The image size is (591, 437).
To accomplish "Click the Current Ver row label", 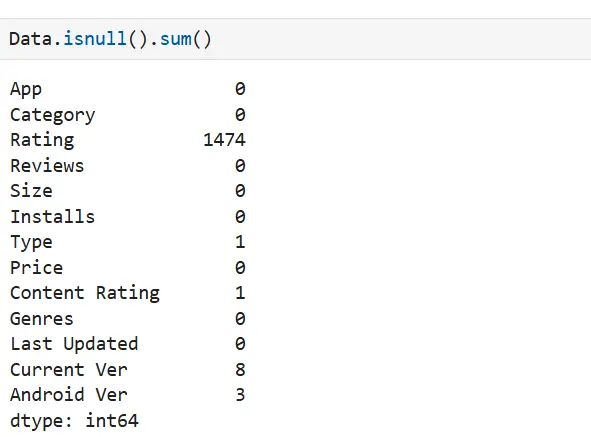I will pos(69,370).
